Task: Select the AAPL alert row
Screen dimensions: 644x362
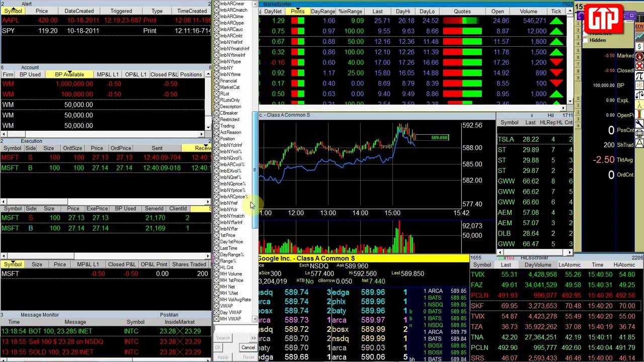Action: click(106, 20)
